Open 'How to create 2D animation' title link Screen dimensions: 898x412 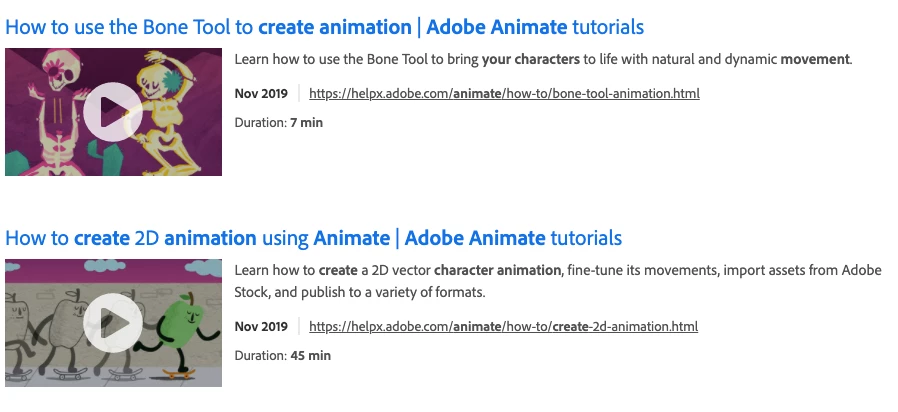(314, 238)
